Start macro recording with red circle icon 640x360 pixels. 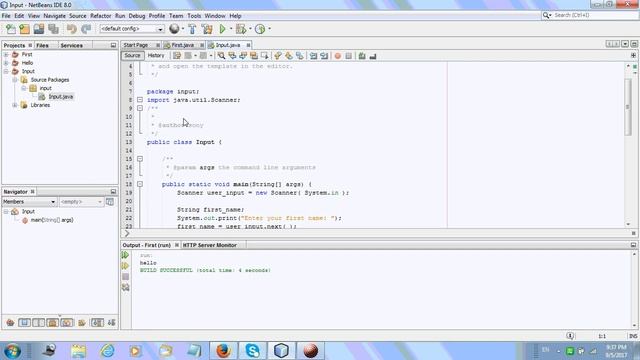338,56
